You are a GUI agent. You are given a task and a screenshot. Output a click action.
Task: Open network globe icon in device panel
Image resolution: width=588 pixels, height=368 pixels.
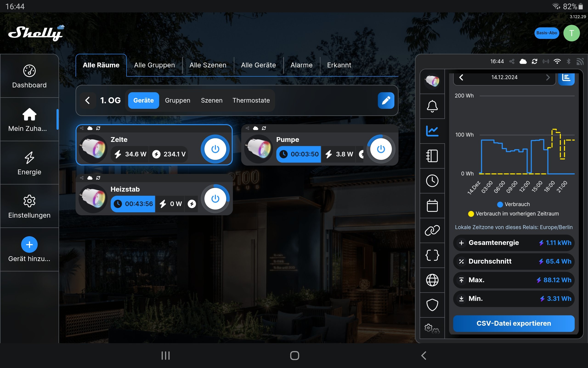click(432, 280)
